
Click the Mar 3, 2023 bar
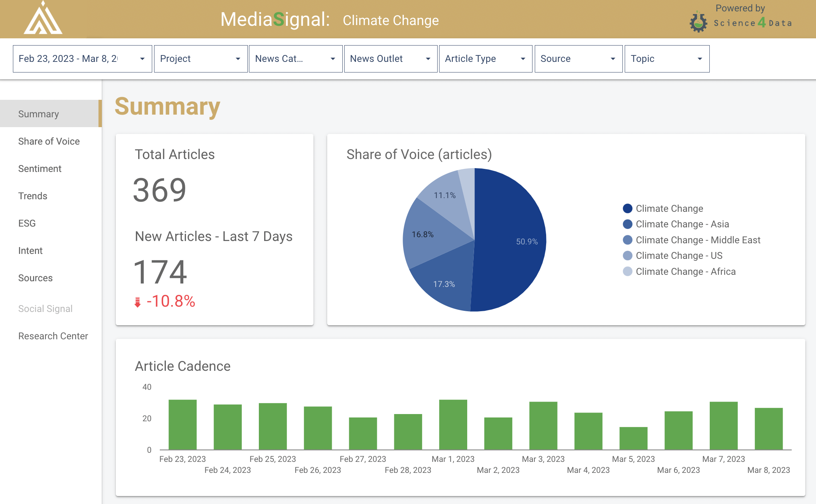click(543, 426)
